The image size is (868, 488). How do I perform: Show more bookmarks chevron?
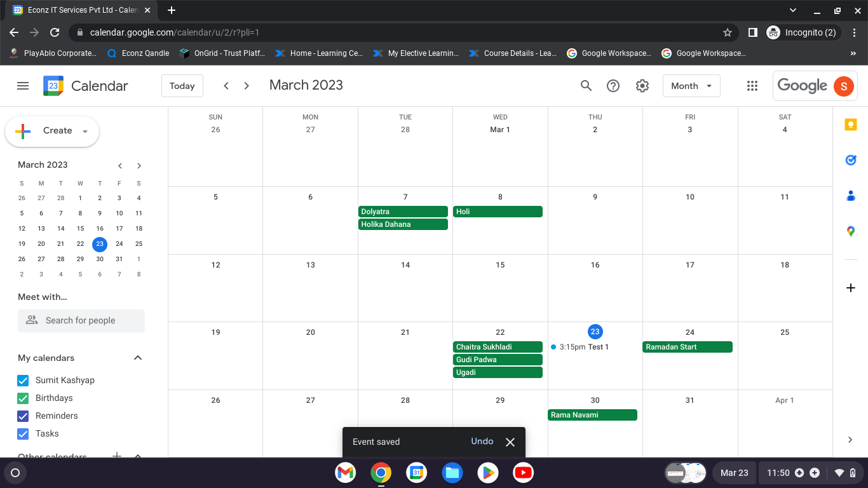(853, 53)
